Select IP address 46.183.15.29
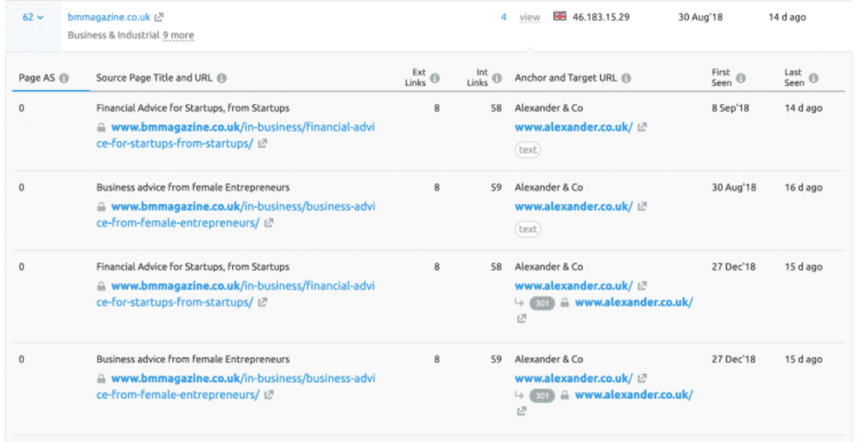 click(601, 17)
